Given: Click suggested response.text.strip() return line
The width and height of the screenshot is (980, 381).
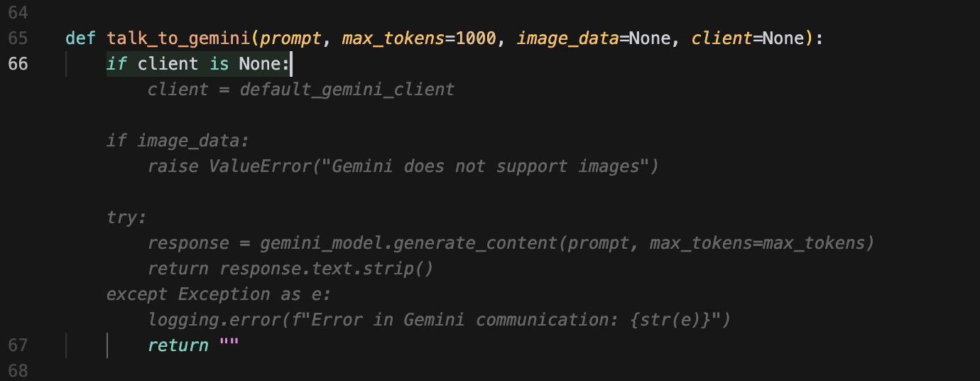Looking at the screenshot, I should point(290,269).
